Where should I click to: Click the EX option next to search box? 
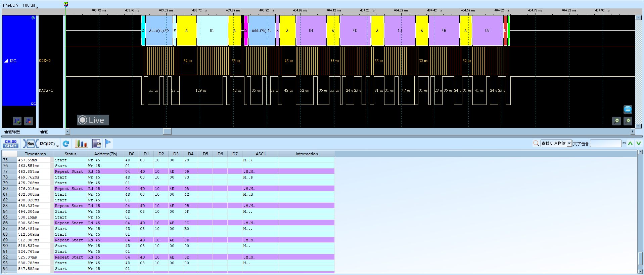coord(624,144)
